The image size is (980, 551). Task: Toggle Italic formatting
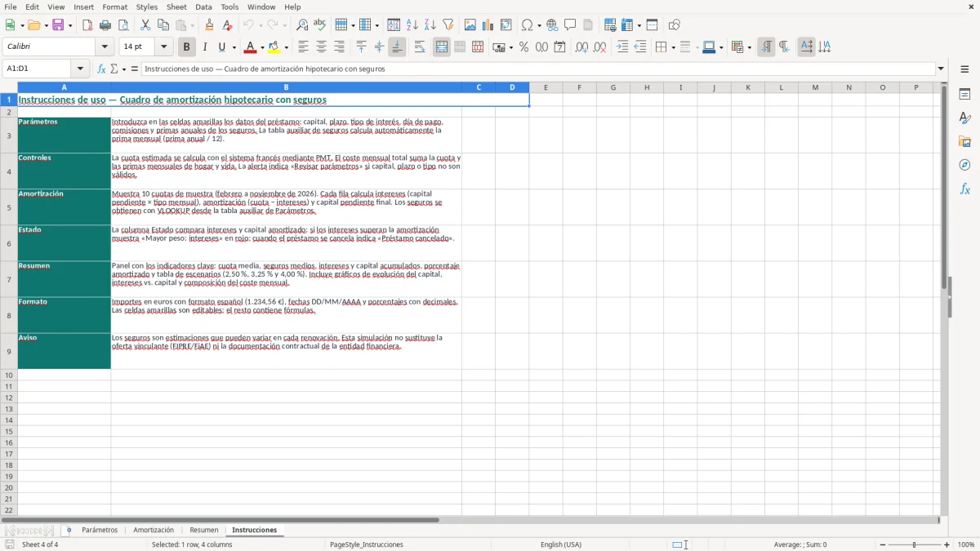click(x=205, y=47)
